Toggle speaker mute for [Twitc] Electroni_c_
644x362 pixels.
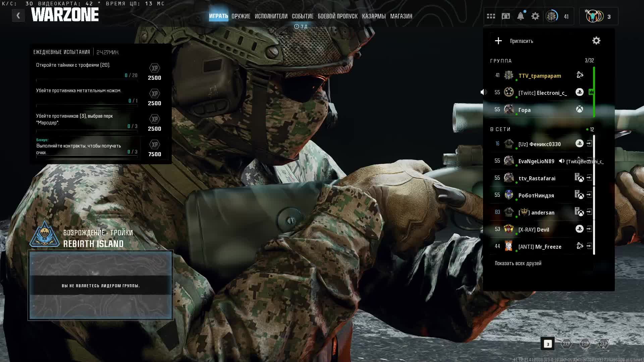484,92
